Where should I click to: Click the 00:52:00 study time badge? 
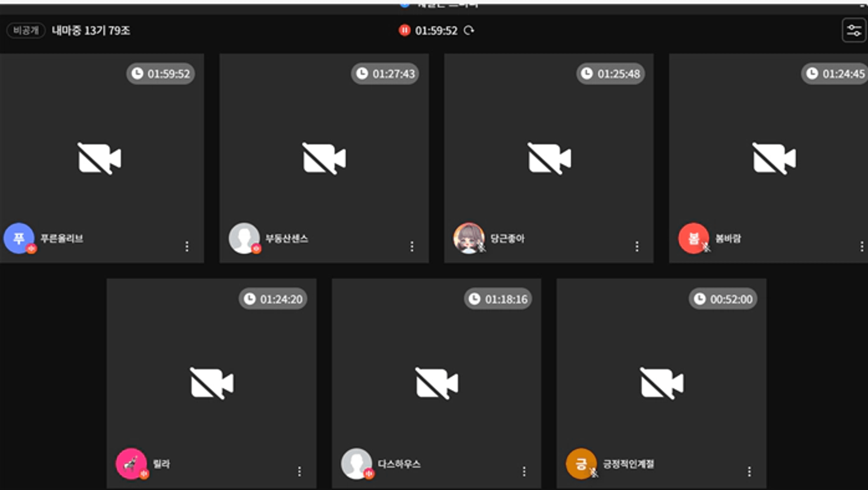tap(723, 299)
